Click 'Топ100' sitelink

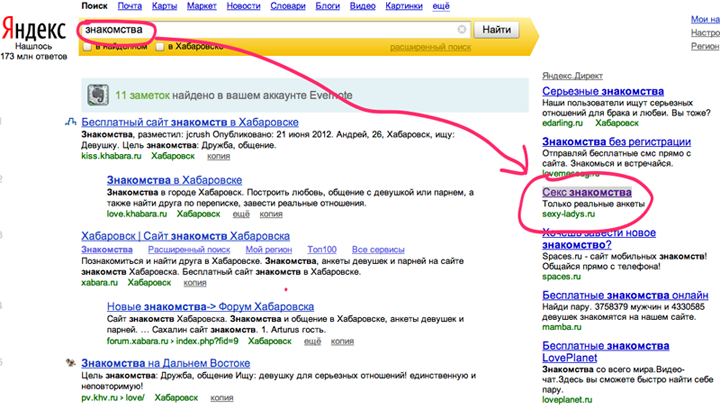pyautogui.click(x=322, y=249)
